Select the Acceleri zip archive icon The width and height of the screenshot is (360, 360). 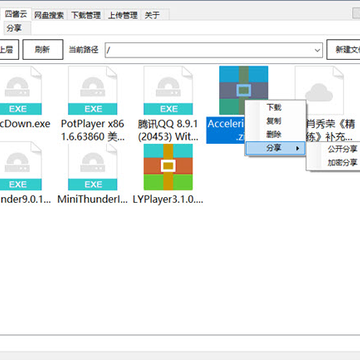243,91
